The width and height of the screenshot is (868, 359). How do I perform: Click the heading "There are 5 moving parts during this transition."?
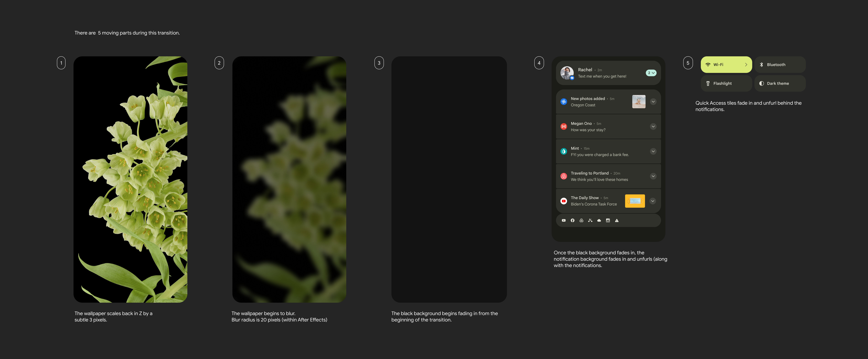click(127, 33)
